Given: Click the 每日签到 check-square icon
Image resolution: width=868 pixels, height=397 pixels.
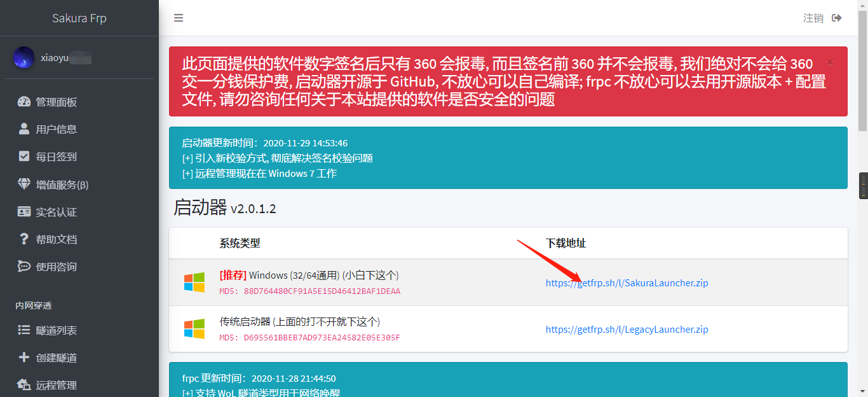Looking at the screenshot, I should pyautogui.click(x=24, y=157).
